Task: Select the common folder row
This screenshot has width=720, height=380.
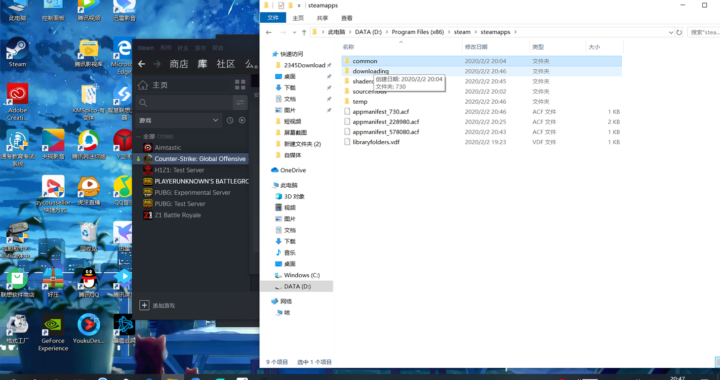Action: pyautogui.click(x=482, y=61)
